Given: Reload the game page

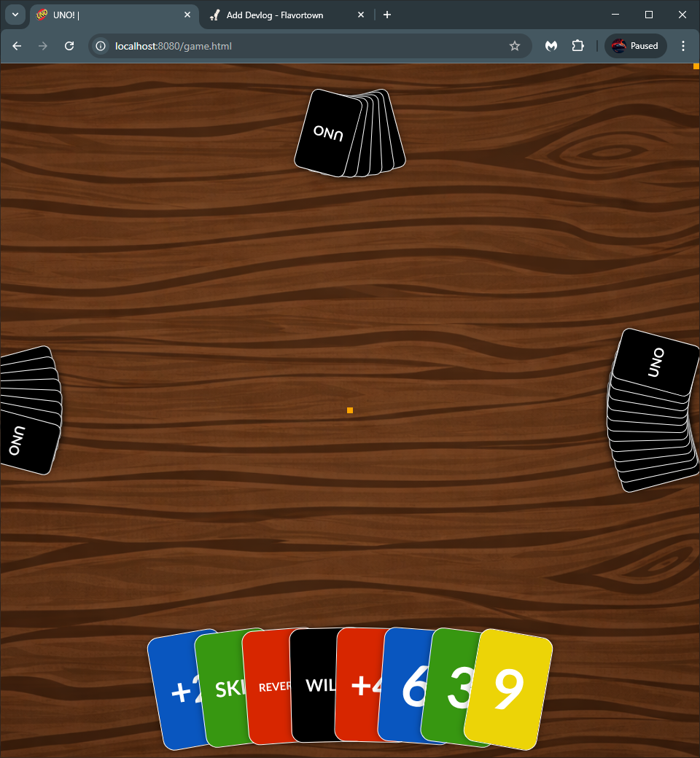Looking at the screenshot, I should coord(69,46).
